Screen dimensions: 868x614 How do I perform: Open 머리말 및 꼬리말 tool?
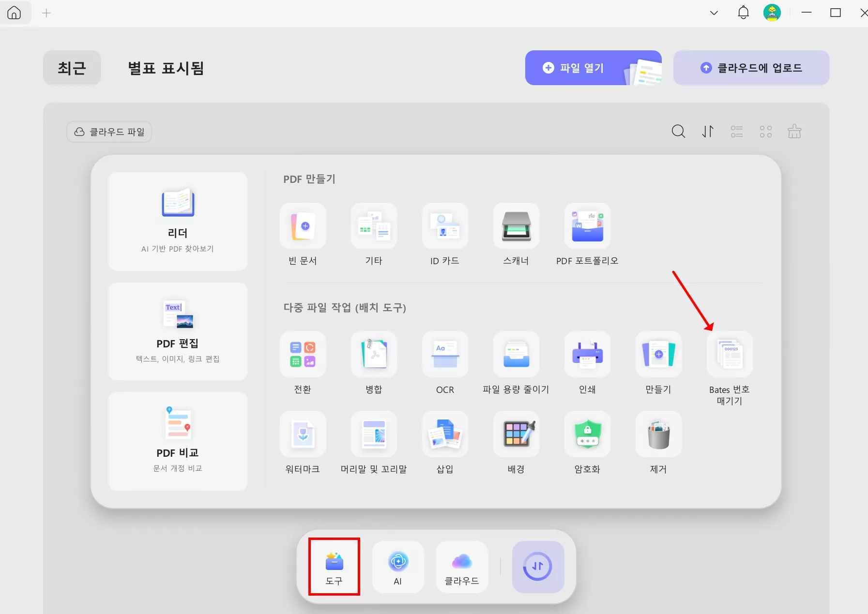click(374, 434)
